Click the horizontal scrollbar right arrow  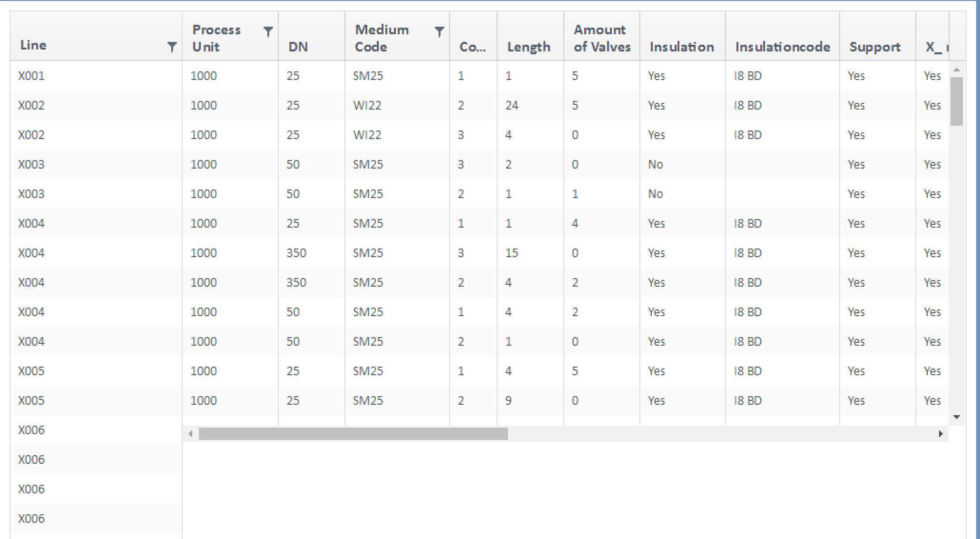point(941,434)
